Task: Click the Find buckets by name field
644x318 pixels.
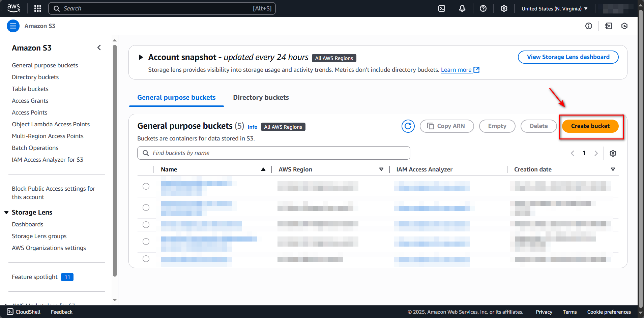Action: (273, 153)
